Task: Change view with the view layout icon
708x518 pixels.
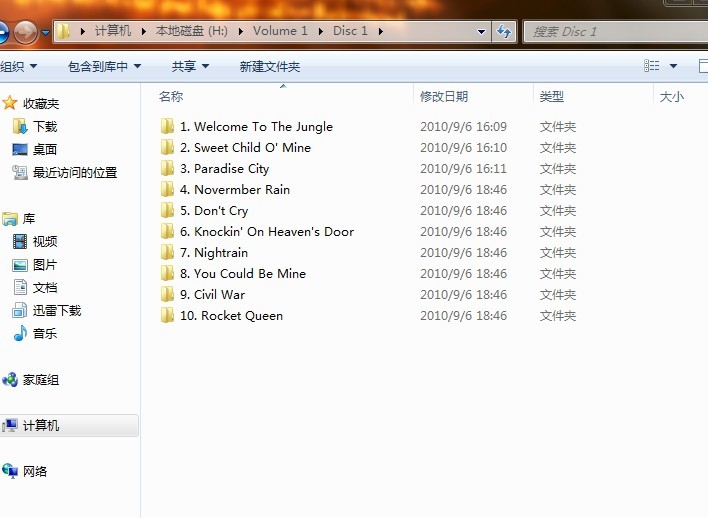Action: (x=652, y=66)
